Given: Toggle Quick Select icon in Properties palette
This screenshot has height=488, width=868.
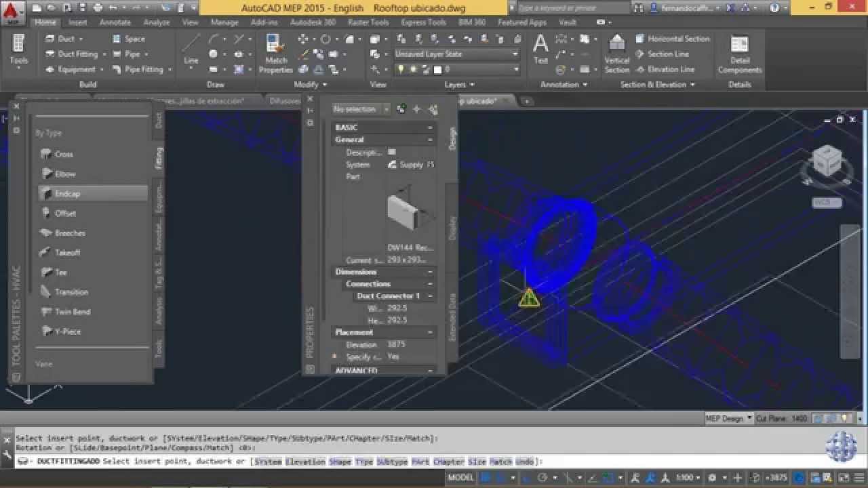Looking at the screenshot, I should [x=433, y=109].
